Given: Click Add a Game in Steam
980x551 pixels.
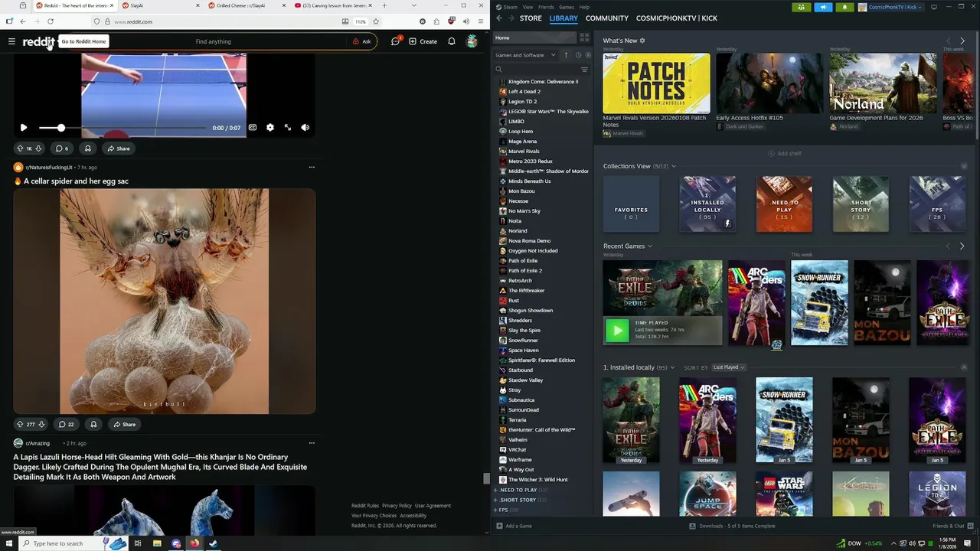Looking at the screenshot, I should pos(514,526).
